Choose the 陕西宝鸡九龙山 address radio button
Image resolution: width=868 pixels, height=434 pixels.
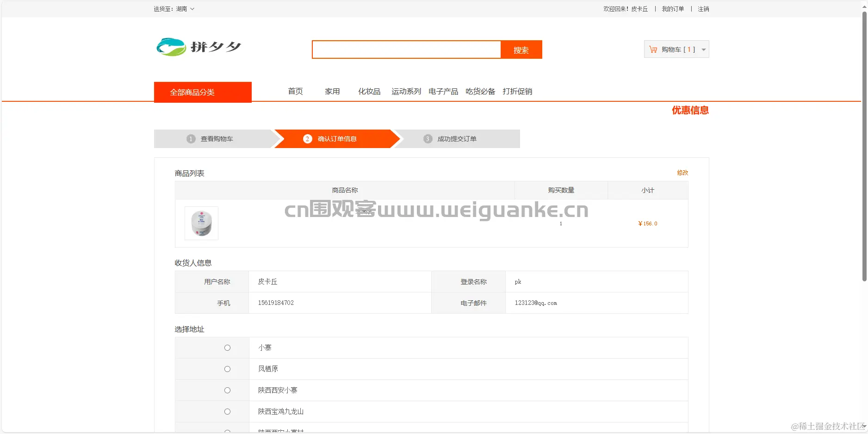click(227, 411)
